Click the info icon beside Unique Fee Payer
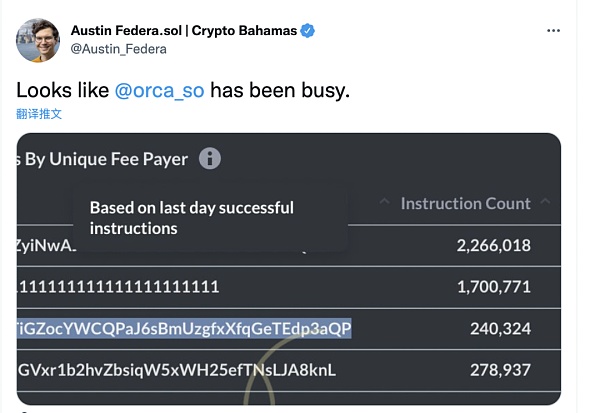Viewport: 600px width, 413px height. (x=210, y=158)
